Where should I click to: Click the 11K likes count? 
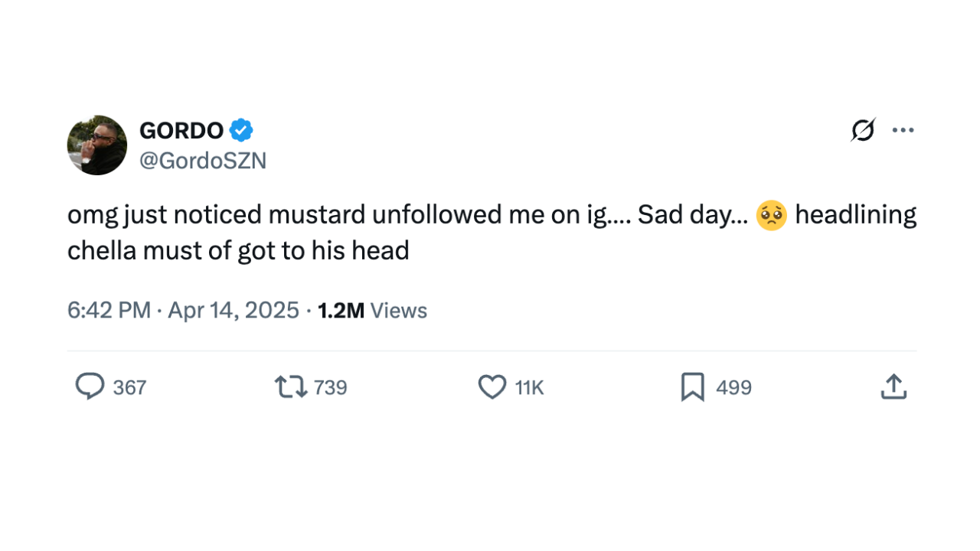pyautogui.click(x=529, y=388)
